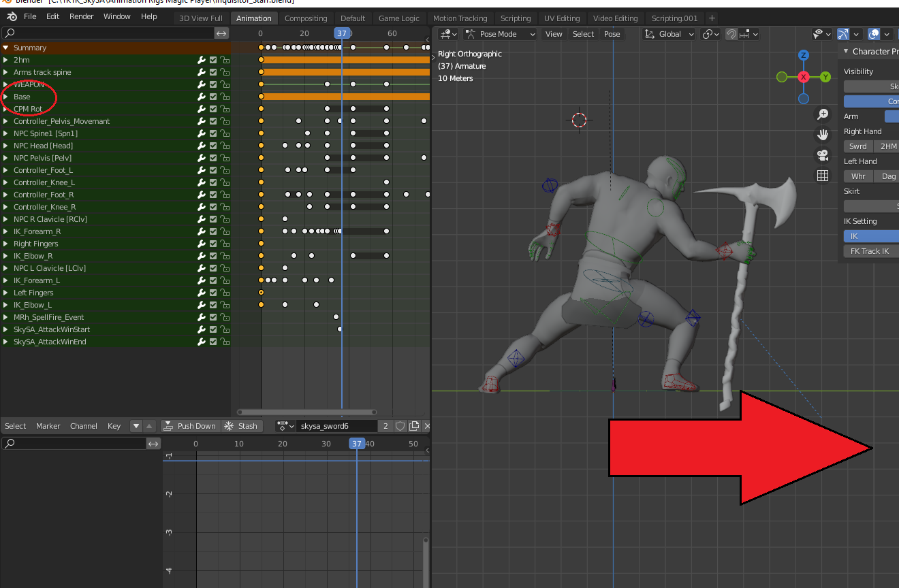Open the snapping options dropdown
The width and height of the screenshot is (899, 588).
748,34
